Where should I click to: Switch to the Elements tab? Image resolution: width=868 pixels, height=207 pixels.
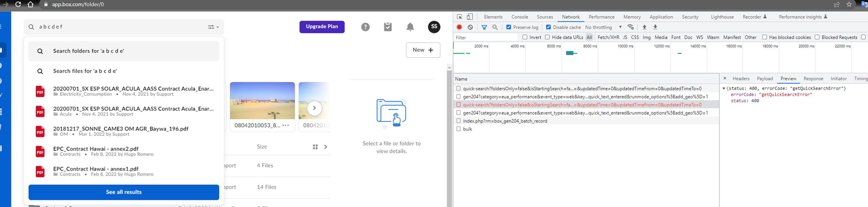[493, 17]
